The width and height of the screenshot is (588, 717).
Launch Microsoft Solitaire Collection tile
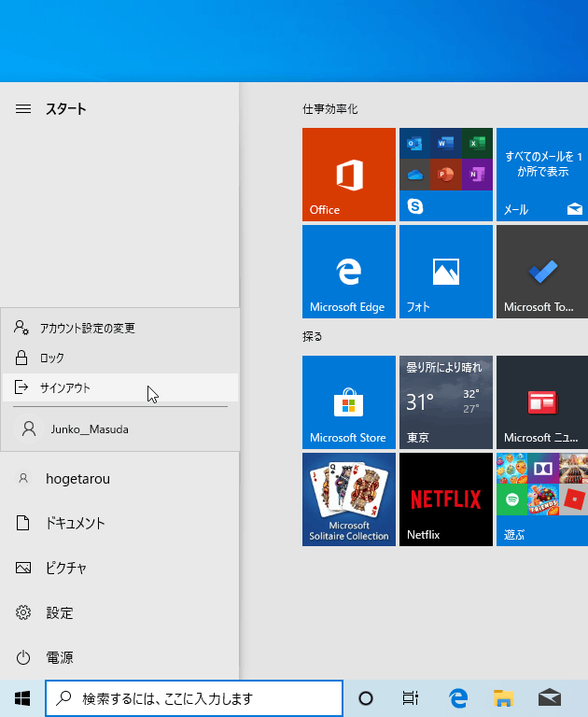[x=349, y=499]
